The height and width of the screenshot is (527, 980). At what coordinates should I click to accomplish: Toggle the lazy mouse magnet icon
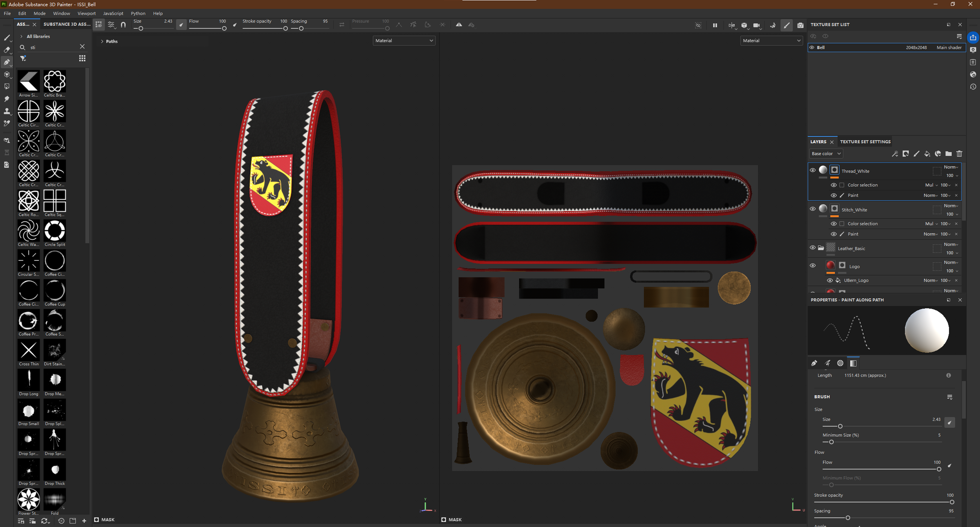point(123,25)
